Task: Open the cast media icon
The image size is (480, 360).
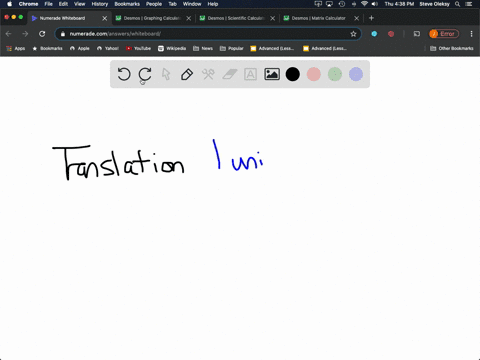Action: click(417, 34)
